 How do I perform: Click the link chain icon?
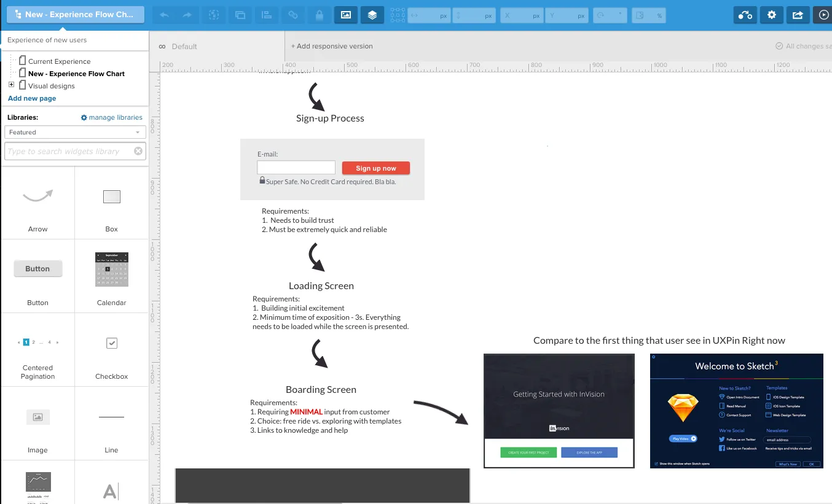[293, 15]
